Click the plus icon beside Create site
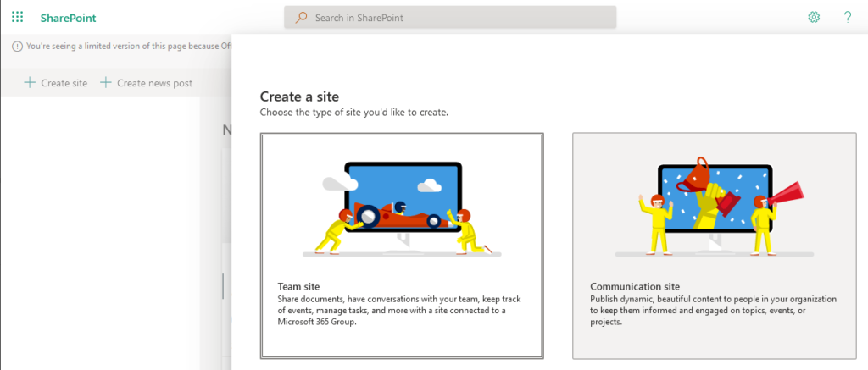Screen dimensions: 868x370 point(30,83)
